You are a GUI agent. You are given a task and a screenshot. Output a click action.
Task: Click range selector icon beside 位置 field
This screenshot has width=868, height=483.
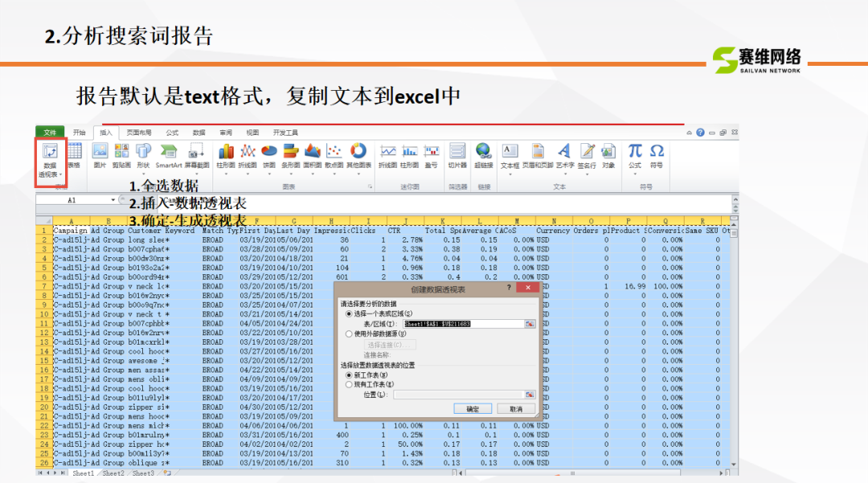tap(530, 395)
